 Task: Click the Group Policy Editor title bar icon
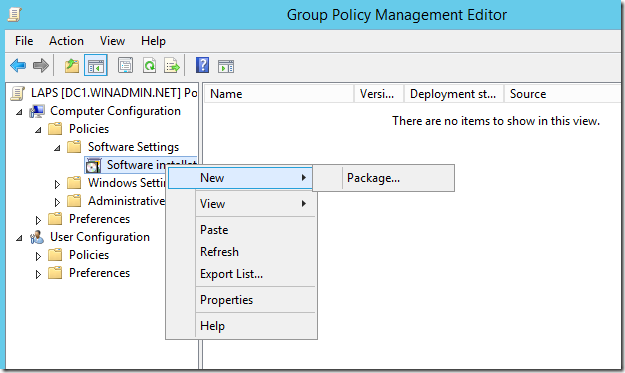click(x=14, y=15)
